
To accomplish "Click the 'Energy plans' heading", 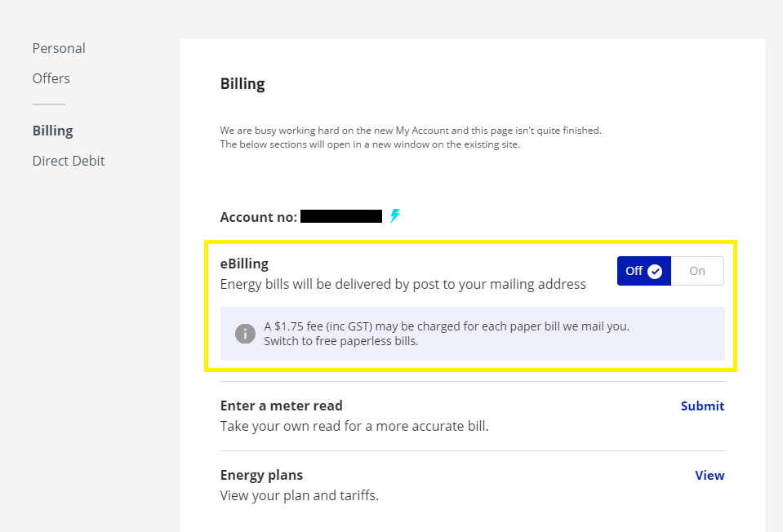I will (x=261, y=475).
